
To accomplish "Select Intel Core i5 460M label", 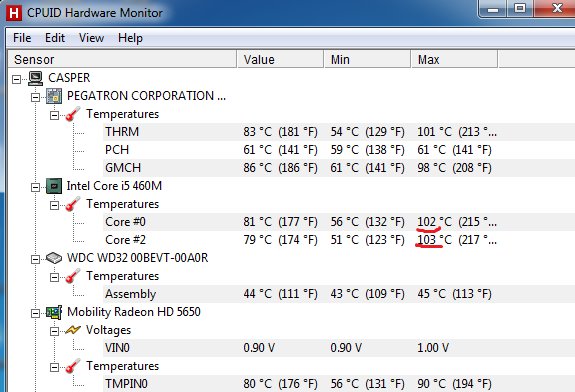I will pyautogui.click(x=114, y=186).
